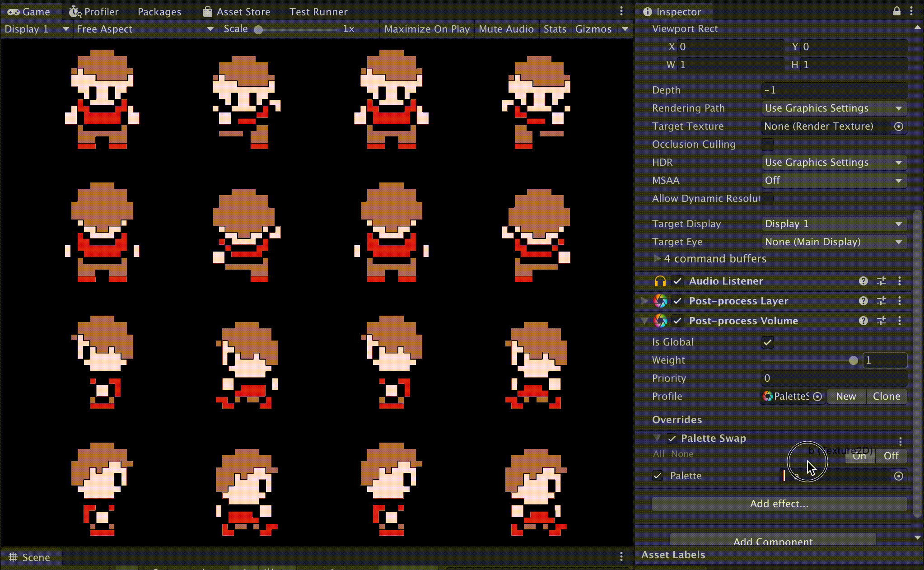
Task: Open Scene panel options menu
Action: (x=621, y=556)
